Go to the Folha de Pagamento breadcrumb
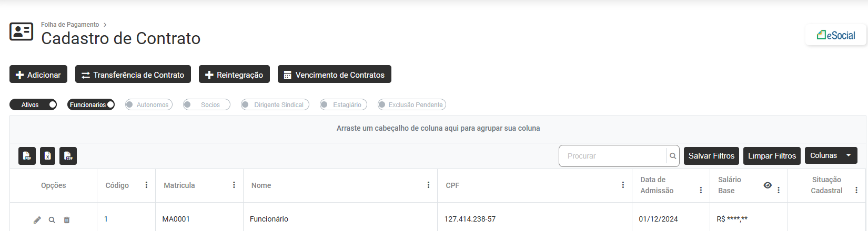This screenshot has width=868, height=231. [x=70, y=25]
